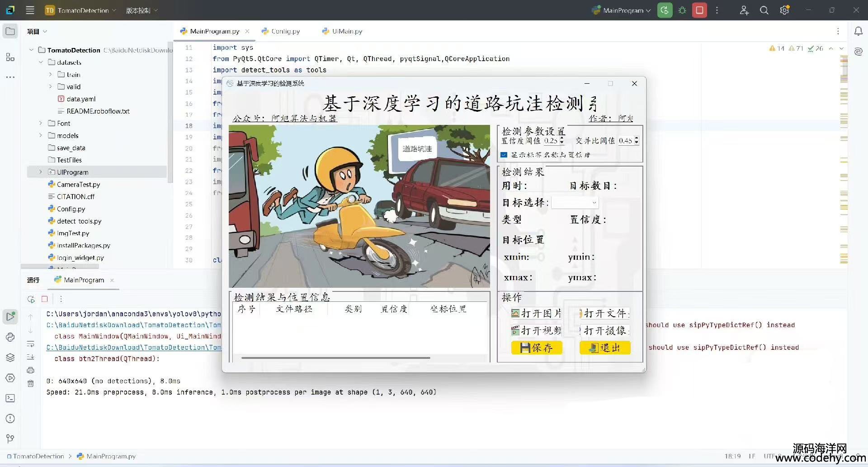Click the yellow 保存 save button
868x467 pixels.
point(537,348)
